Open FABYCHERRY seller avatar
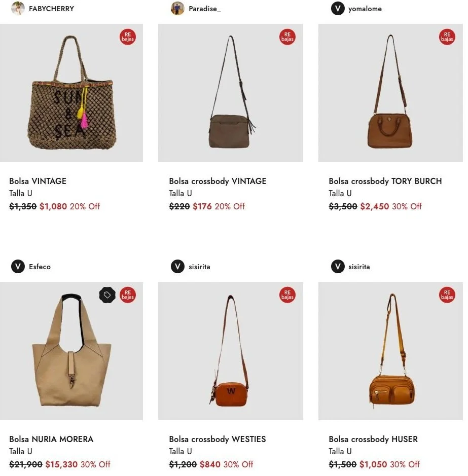Image resolution: width=468 pixels, height=476 pixels. pos(18,9)
